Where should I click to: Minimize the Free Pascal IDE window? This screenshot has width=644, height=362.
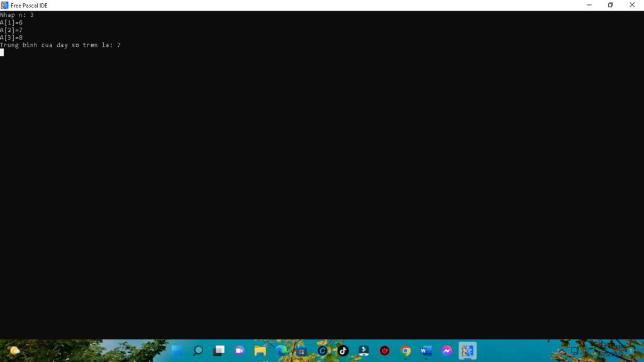pos(589,5)
